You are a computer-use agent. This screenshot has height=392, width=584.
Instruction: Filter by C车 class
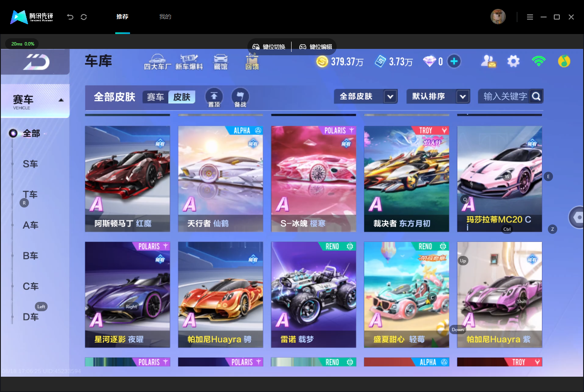pos(31,287)
